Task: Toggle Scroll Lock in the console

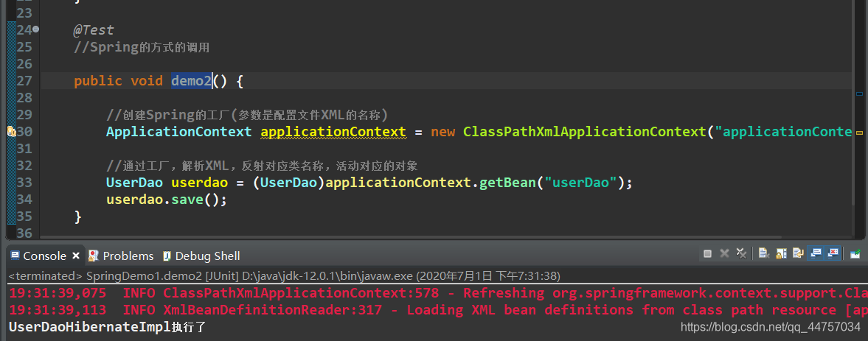Action: click(781, 253)
